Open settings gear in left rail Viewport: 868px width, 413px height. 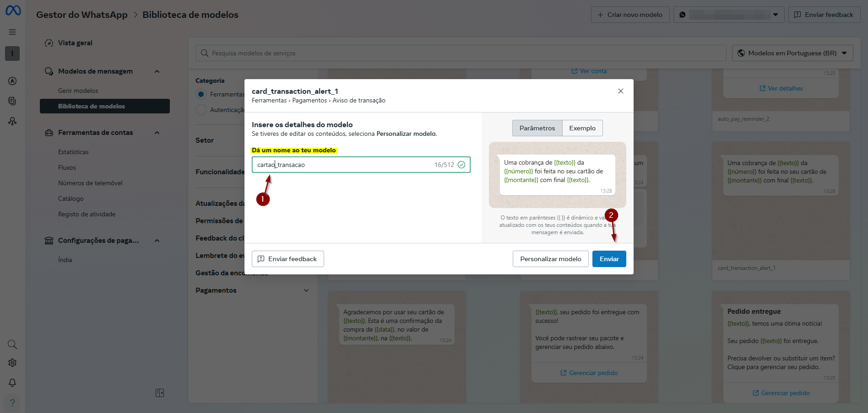[x=12, y=363]
